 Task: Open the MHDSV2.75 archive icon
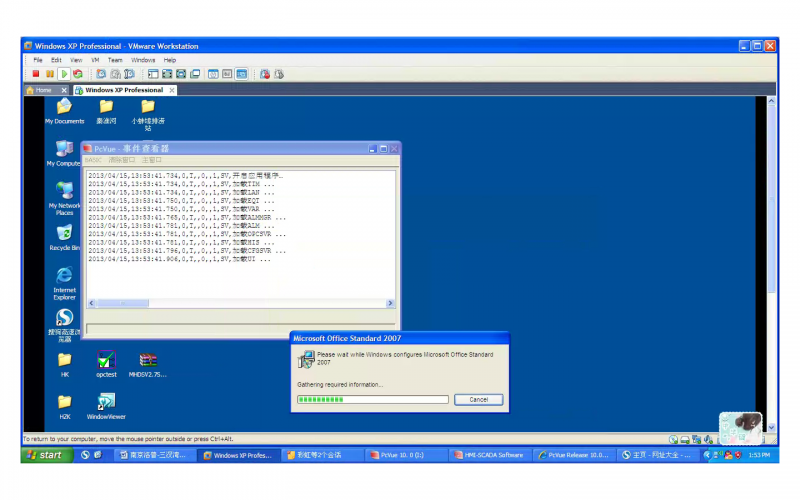tap(148, 364)
